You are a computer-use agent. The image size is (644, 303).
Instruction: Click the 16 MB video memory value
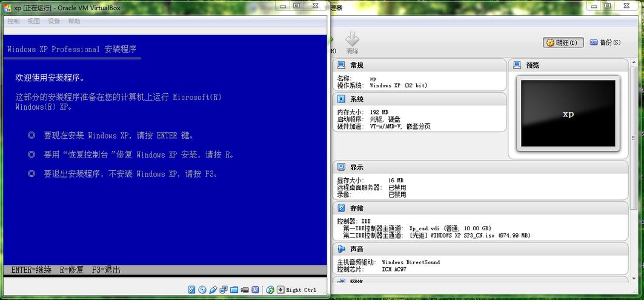tap(396, 180)
